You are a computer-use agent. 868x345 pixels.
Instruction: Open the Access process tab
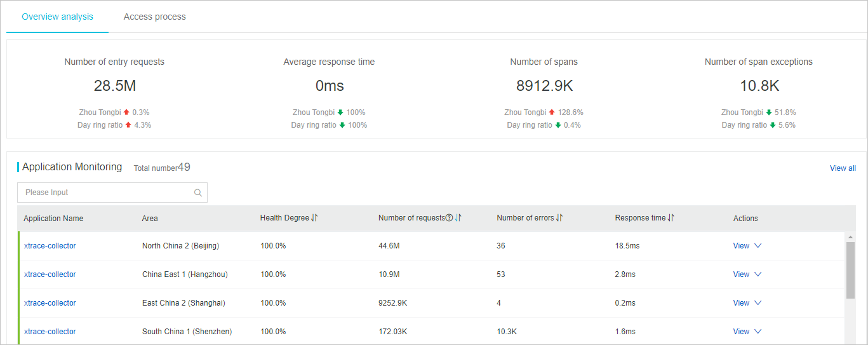(154, 17)
